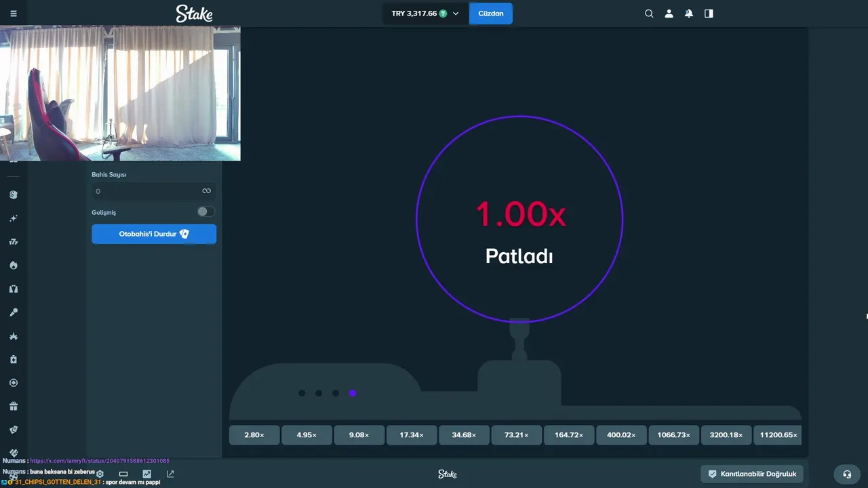
Task: Open the notifications bell icon
Action: (x=689, y=14)
